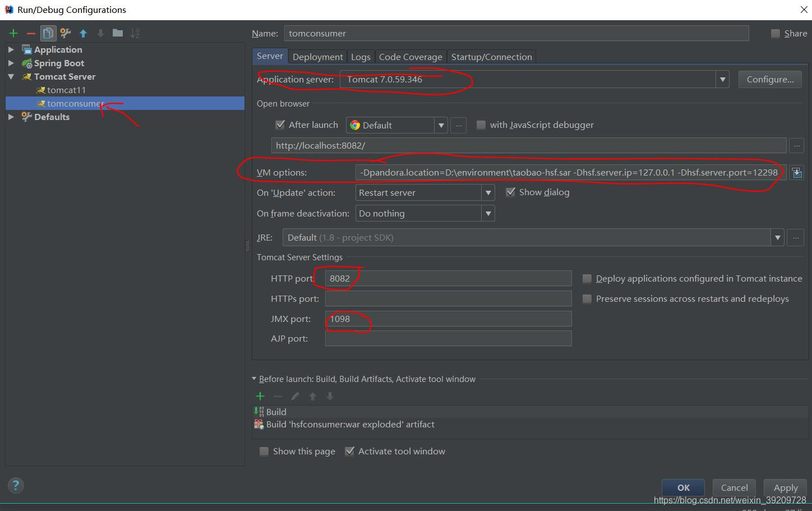Open URL browse button beside localhost address
Screen dimensions: 812x511
tap(796, 146)
